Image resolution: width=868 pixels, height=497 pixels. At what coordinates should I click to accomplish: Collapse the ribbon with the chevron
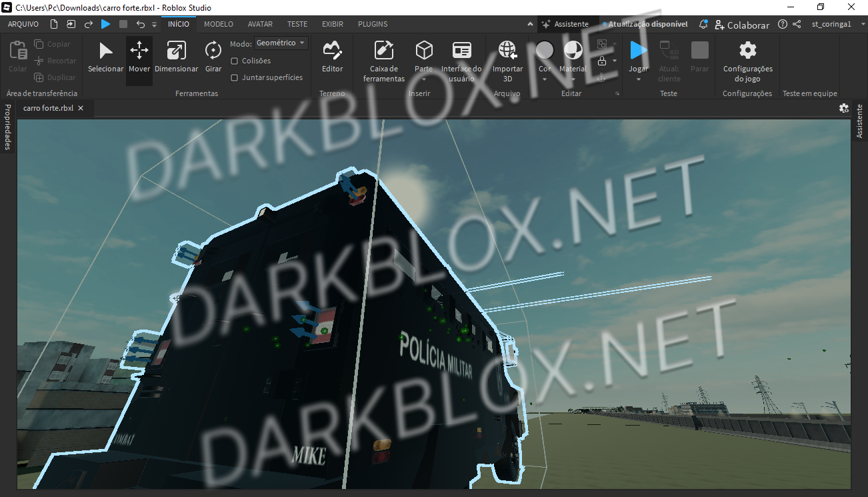tap(530, 24)
